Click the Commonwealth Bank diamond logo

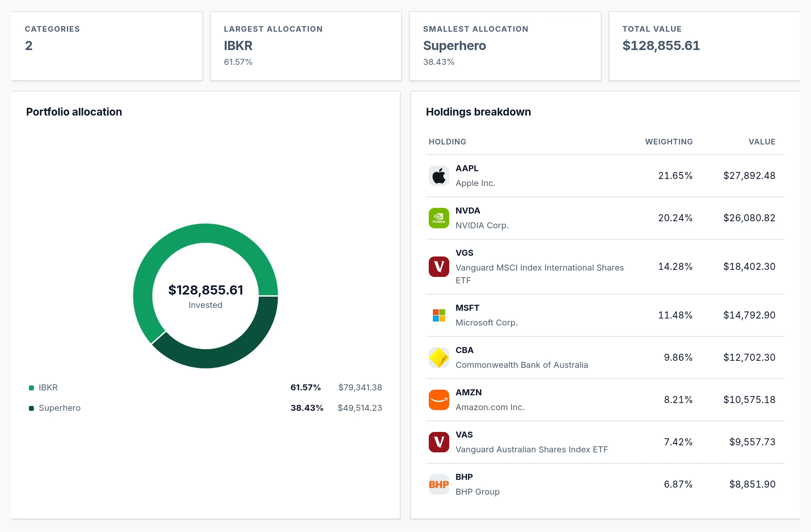point(439,358)
